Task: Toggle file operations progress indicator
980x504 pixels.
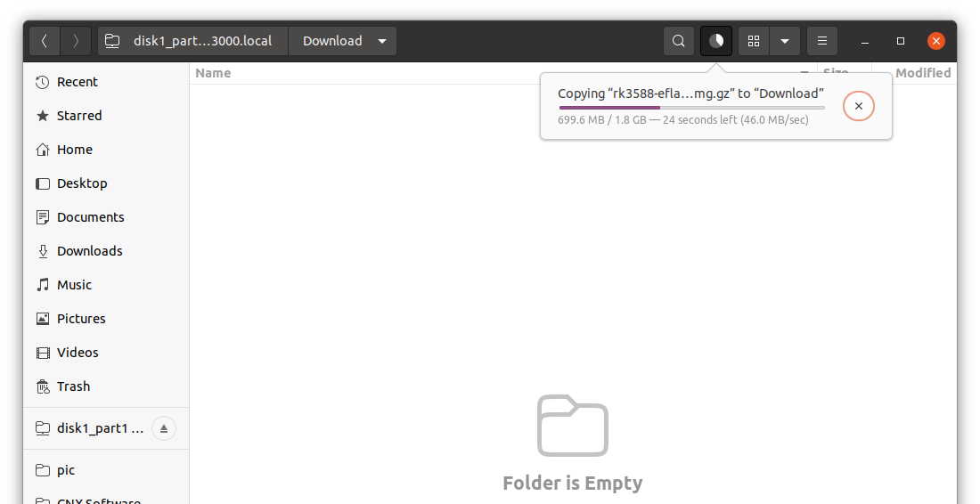Action: pyautogui.click(x=716, y=41)
